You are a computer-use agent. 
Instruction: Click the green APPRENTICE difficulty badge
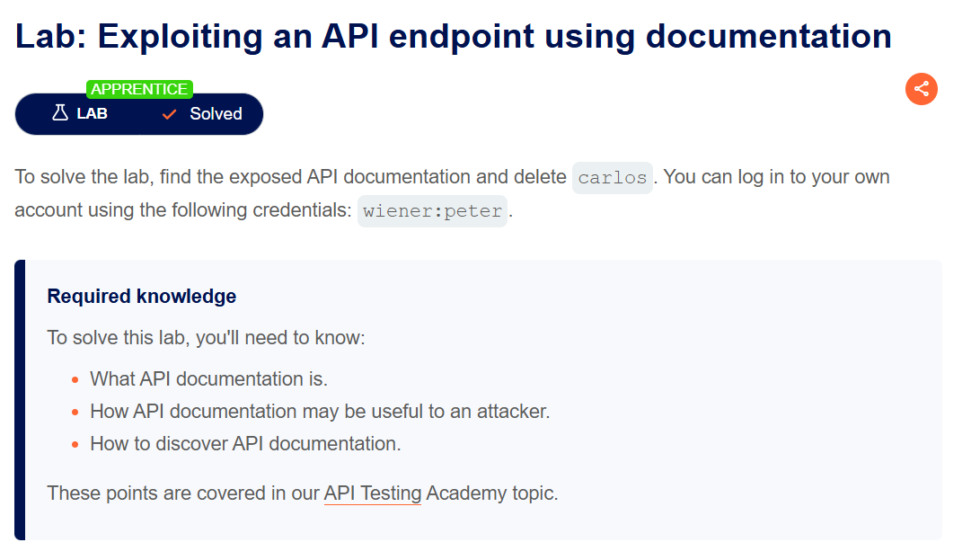[x=139, y=89]
